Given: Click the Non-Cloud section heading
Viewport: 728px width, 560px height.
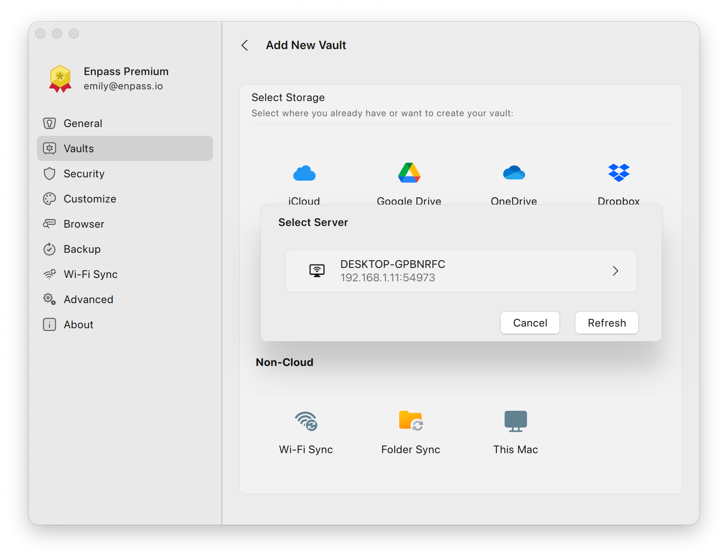Looking at the screenshot, I should [x=285, y=362].
